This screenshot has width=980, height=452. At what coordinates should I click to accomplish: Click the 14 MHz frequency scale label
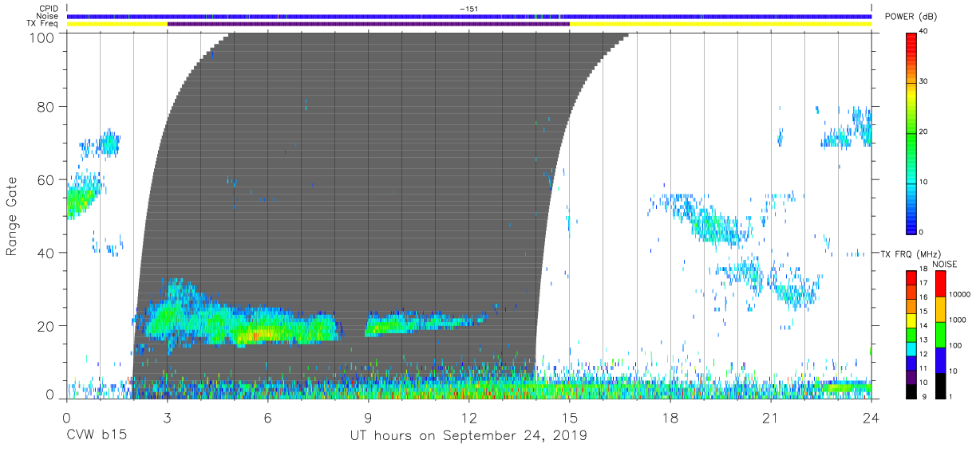923,325
